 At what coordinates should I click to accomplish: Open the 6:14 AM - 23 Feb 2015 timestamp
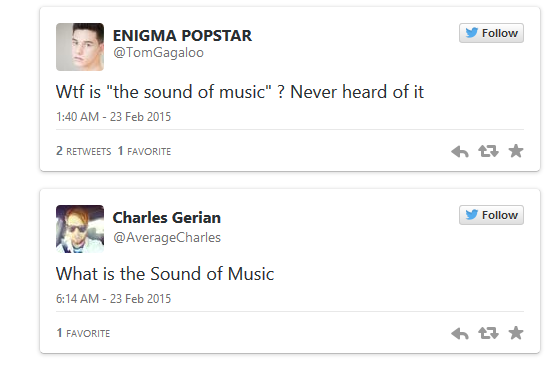pos(114,298)
